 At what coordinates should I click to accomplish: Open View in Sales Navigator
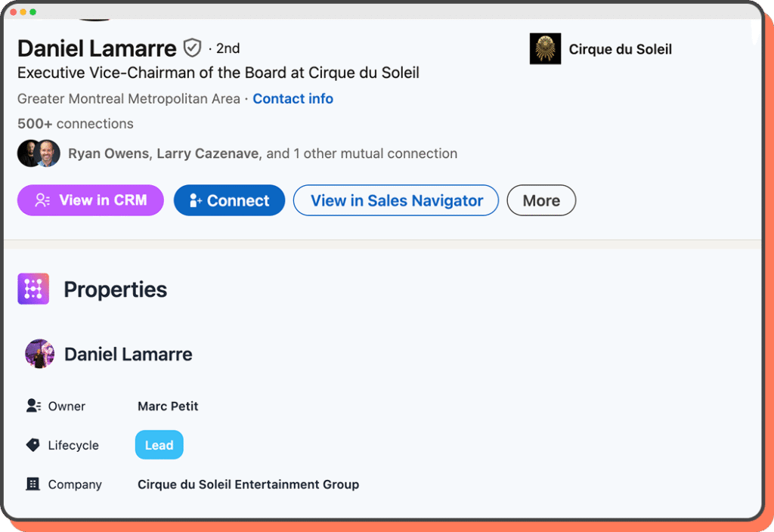pos(396,200)
